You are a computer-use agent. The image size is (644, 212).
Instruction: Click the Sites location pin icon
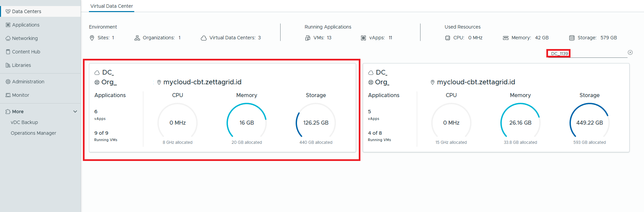click(92, 38)
